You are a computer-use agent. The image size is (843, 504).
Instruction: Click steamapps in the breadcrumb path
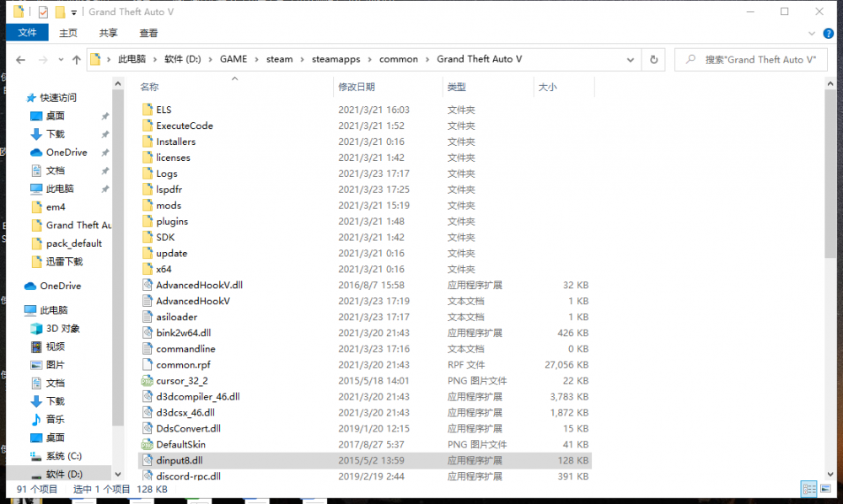336,60
